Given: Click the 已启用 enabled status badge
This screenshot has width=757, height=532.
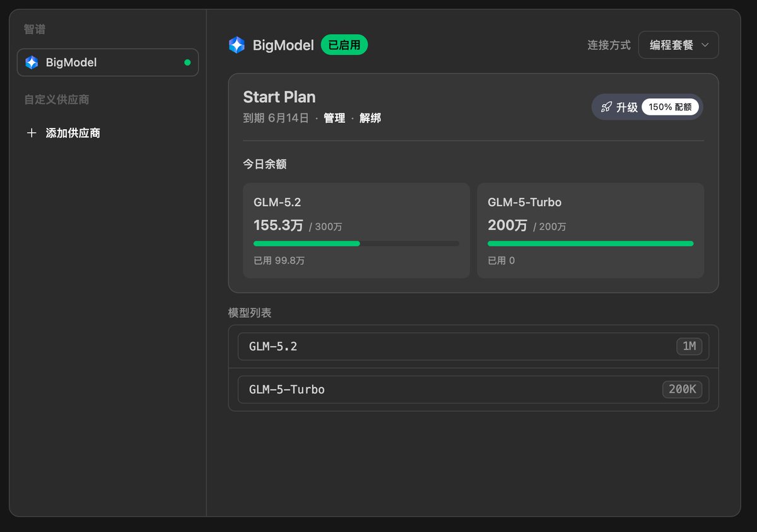Looking at the screenshot, I should 344,45.
